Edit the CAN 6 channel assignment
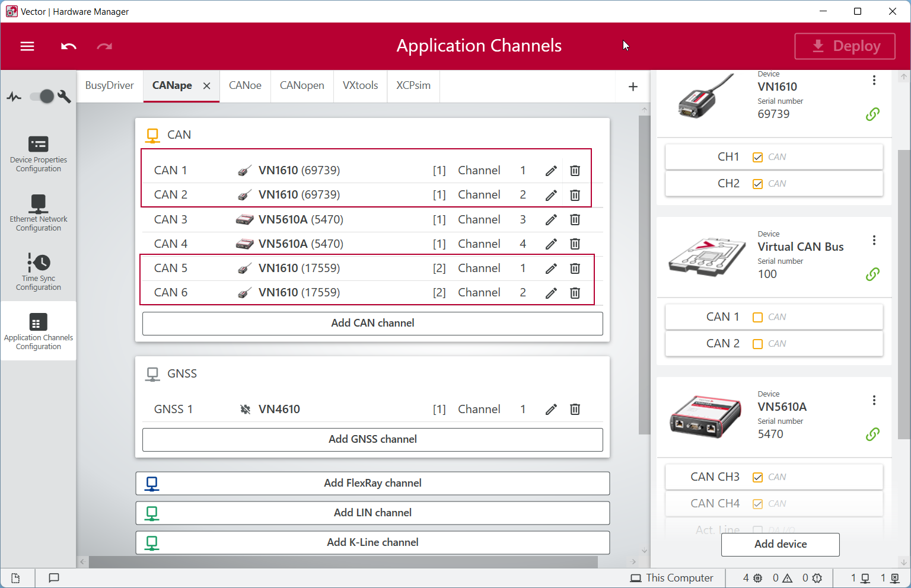 click(551, 293)
